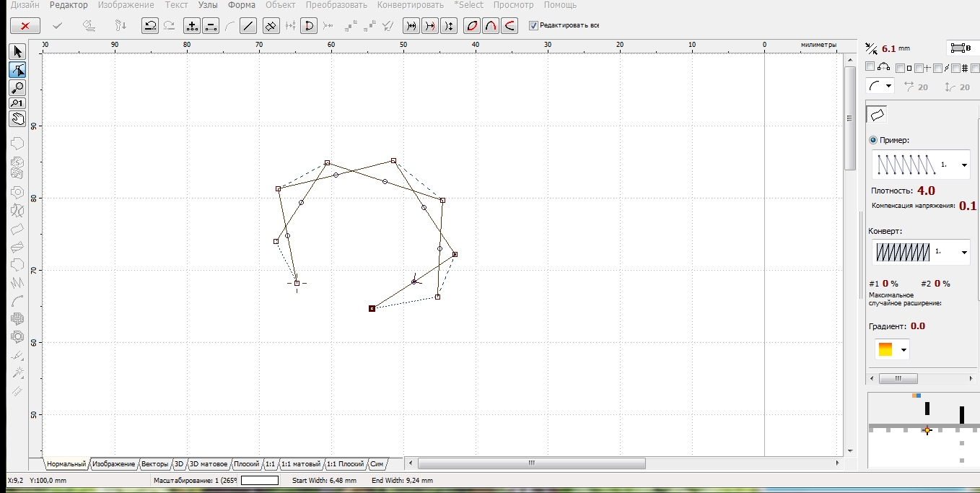Image resolution: width=980 pixels, height=493 pixels.
Task: Select the Пример radio button
Action: coord(873,140)
